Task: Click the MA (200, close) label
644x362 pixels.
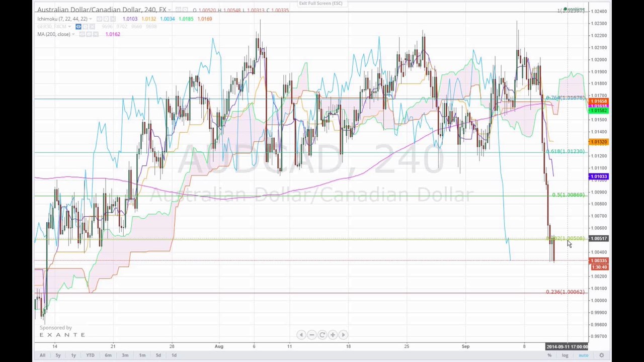Action: click(54, 34)
